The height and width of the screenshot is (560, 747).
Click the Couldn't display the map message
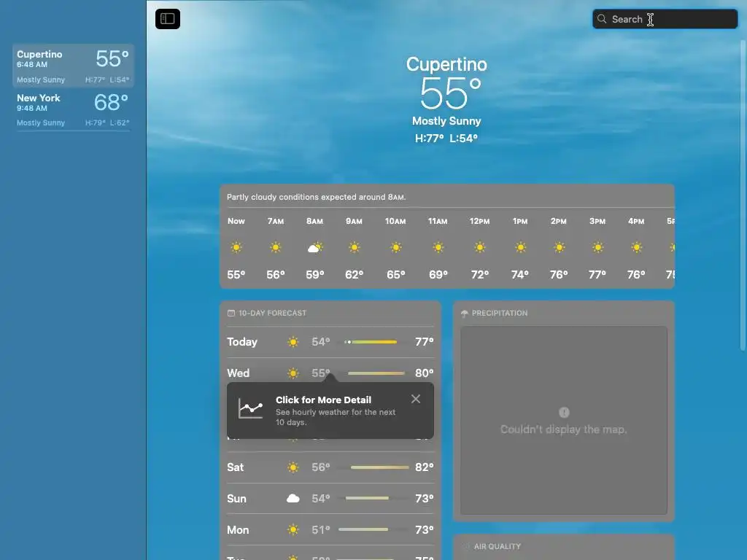pyautogui.click(x=564, y=429)
